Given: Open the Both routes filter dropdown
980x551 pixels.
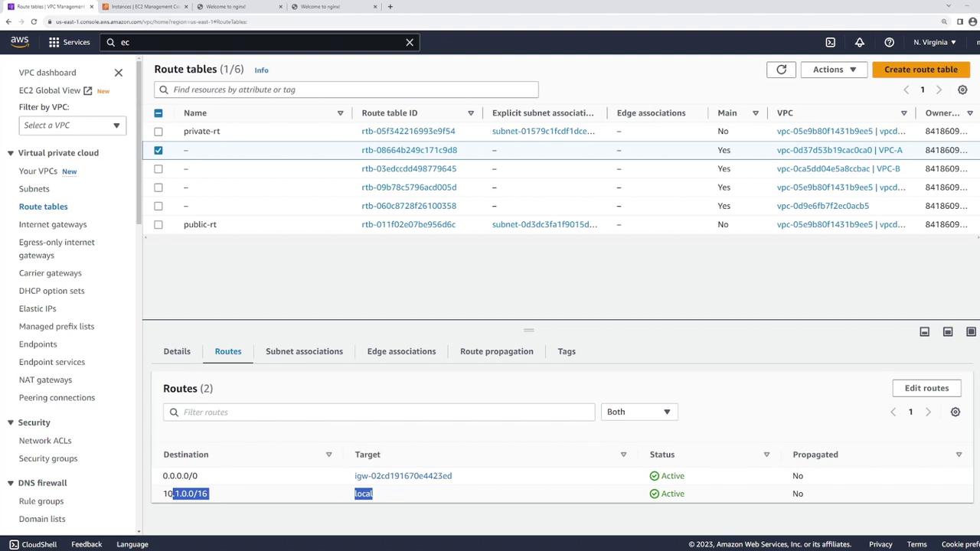Looking at the screenshot, I should [x=639, y=412].
